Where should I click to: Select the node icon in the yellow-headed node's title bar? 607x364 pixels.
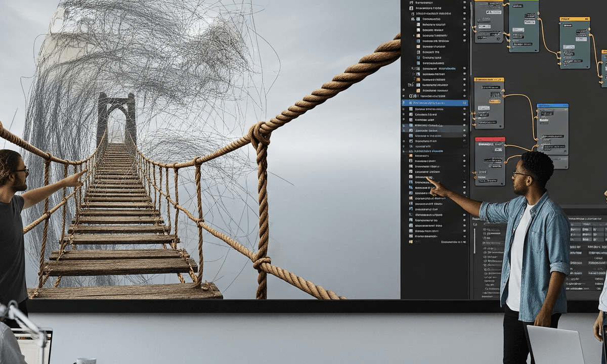(x=475, y=79)
